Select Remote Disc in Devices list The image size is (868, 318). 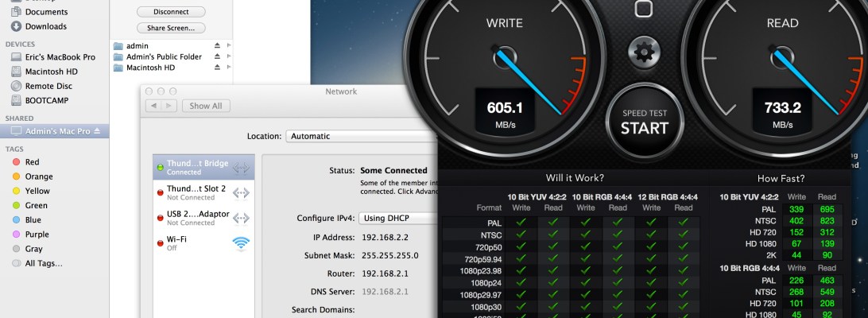pos(48,86)
